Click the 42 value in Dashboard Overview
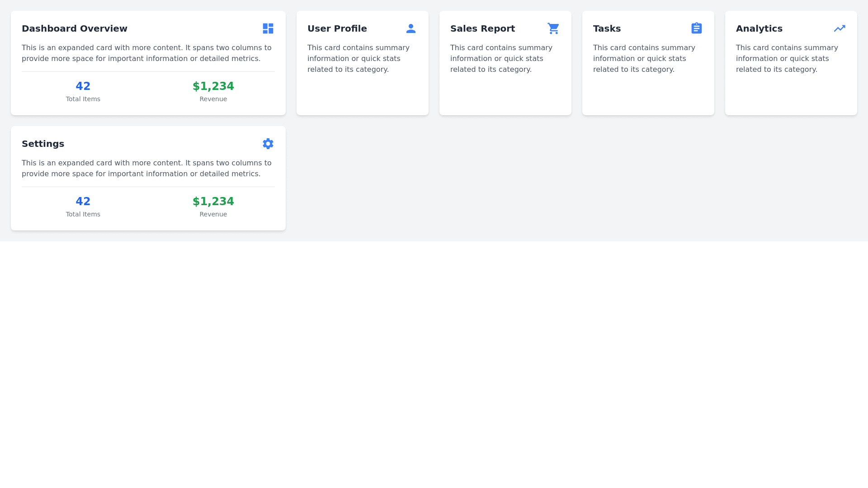The height and width of the screenshot is (488, 868). coord(83,86)
